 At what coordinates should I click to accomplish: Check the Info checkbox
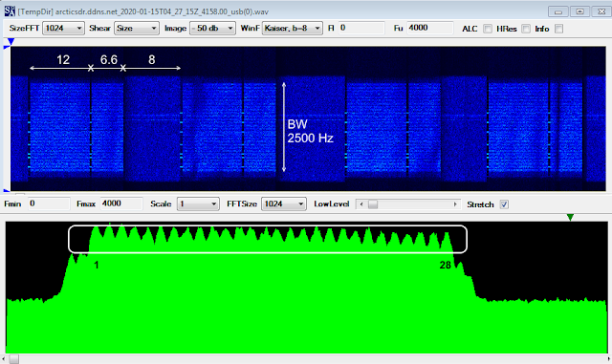pos(558,29)
